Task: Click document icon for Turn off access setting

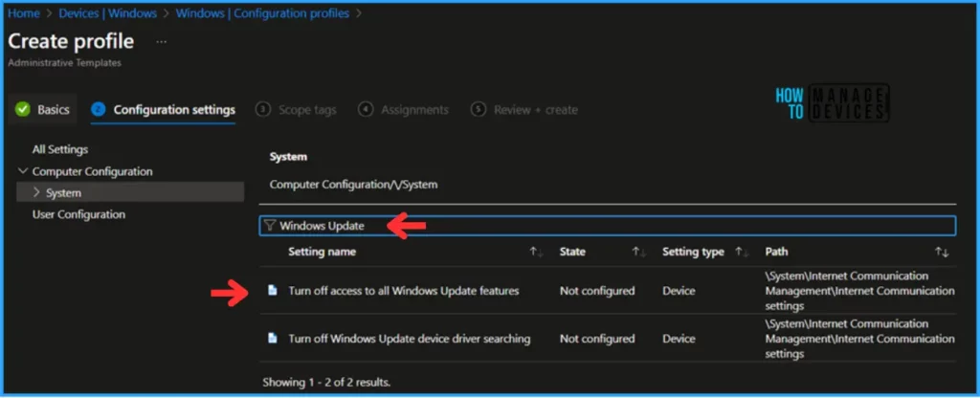Action: point(273,290)
